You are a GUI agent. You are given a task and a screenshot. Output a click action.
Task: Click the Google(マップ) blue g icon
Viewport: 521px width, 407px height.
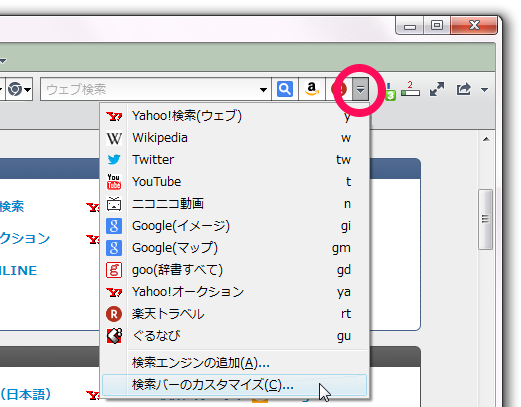tap(114, 248)
